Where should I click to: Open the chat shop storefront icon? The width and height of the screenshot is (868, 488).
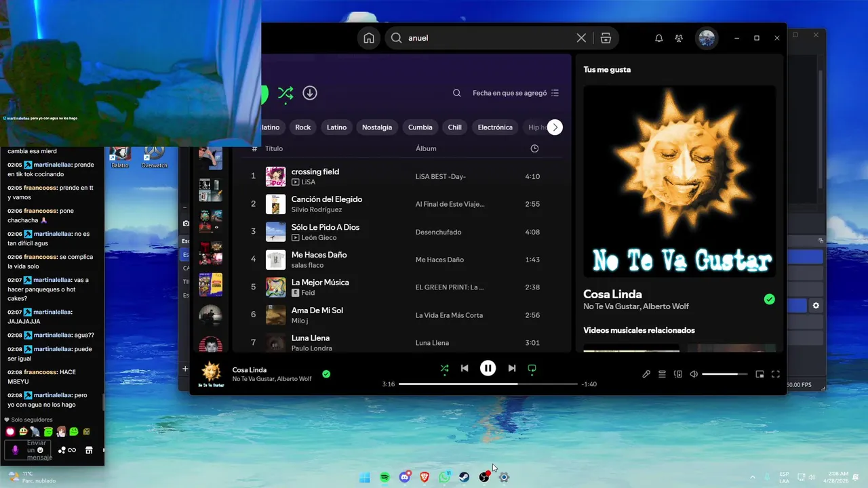pos(89,450)
